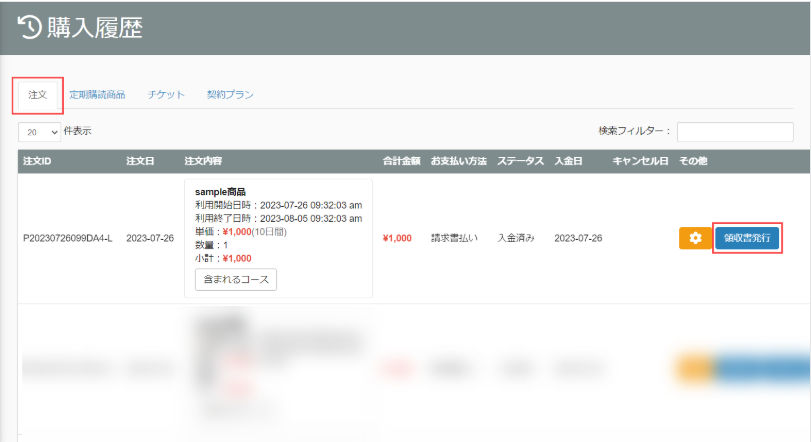Viewport: 811px width, 442px height.
Task: Click the blurred orange button in second row
Action: [694, 368]
